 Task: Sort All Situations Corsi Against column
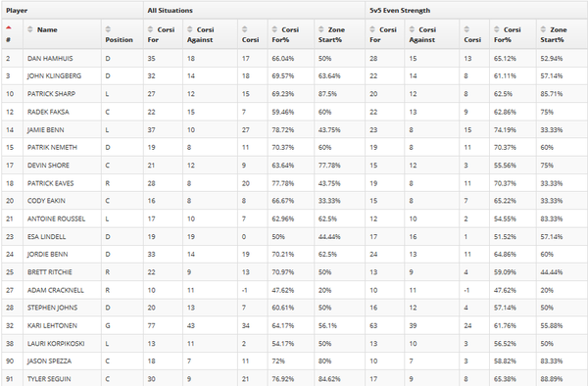pos(190,29)
